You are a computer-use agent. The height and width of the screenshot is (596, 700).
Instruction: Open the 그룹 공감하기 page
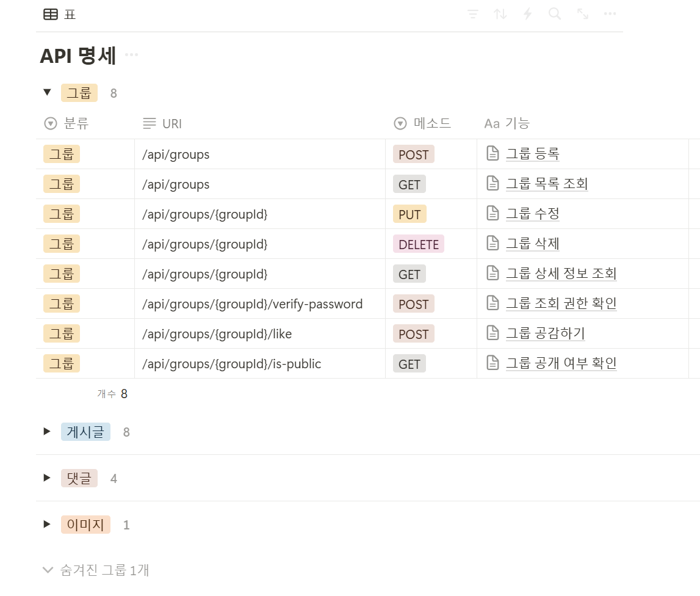pyautogui.click(x=545, y=333)
